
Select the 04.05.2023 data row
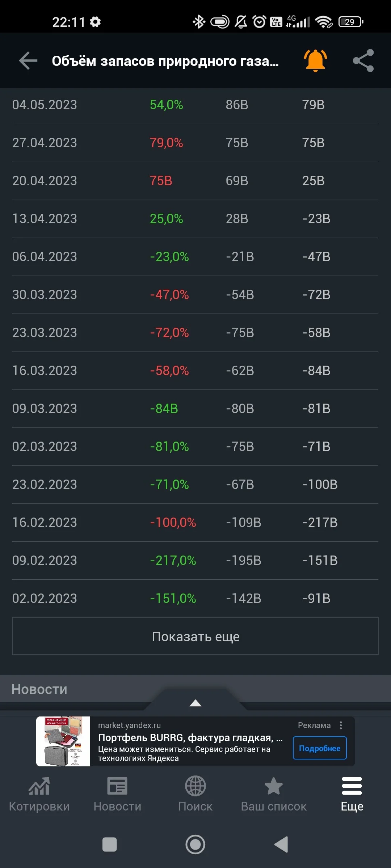pos(195,105)
